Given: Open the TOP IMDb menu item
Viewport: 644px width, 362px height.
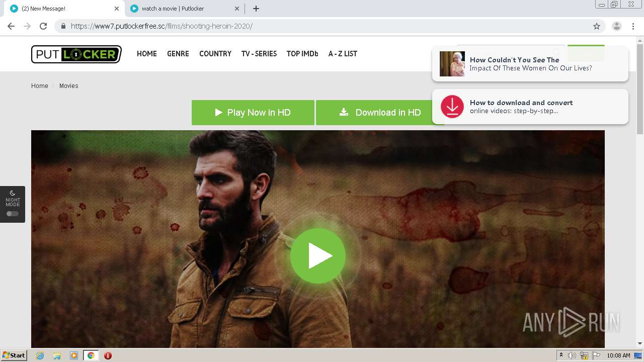Looking at the screenshot, I should click(x=302, y=54).
